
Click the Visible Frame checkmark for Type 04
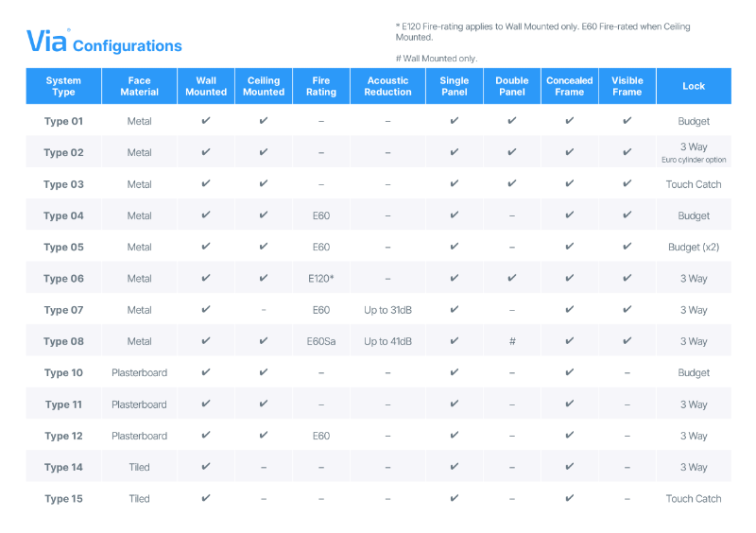pyautogui.click(x=627, y=215)
